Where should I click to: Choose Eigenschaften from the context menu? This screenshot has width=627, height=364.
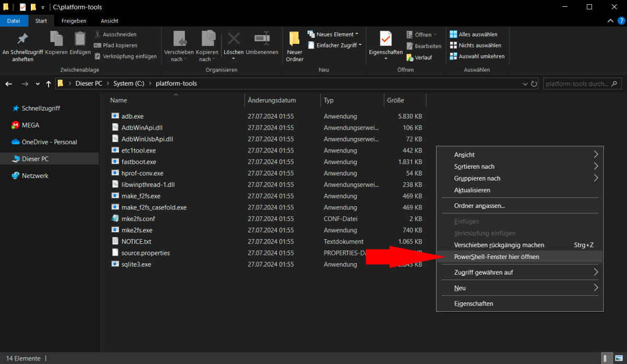point(520,303)
